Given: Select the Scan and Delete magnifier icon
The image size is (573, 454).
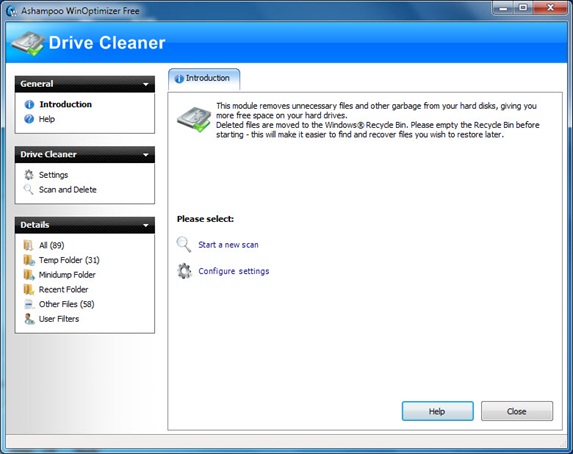Looking at the screenshot, I should click(29, 189).
